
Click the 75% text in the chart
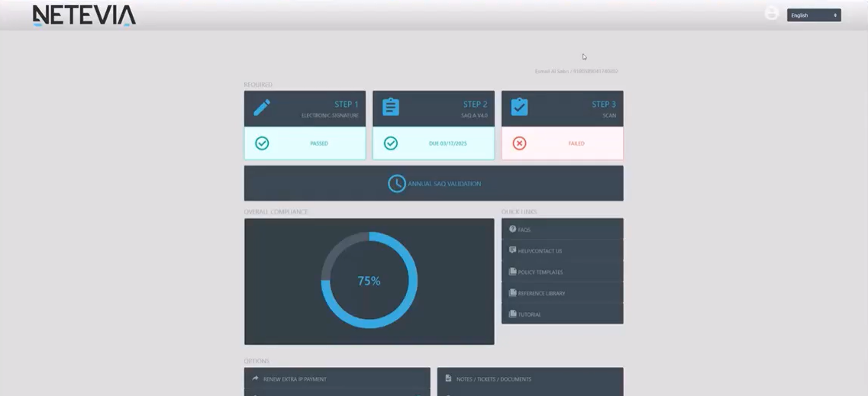click(x=369, y=281)
